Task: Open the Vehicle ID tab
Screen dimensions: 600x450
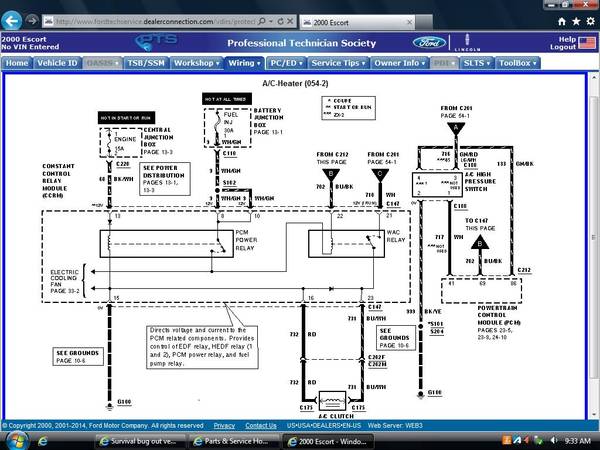Action: (x=57, y=63)
